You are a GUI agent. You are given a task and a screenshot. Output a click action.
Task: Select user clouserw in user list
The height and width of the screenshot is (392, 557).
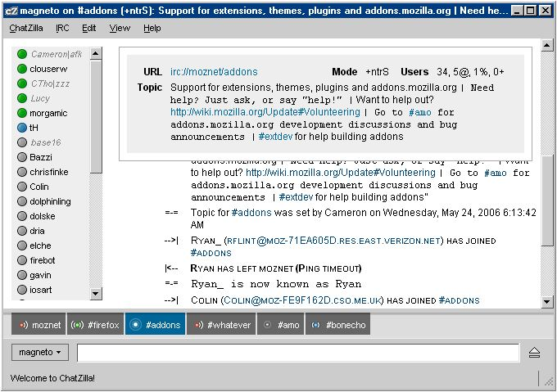(50, 69)
